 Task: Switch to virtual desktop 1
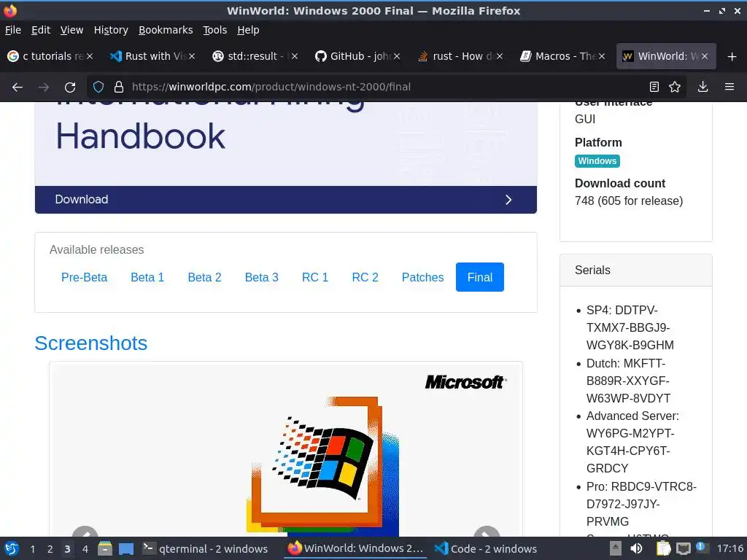[32, 549]
